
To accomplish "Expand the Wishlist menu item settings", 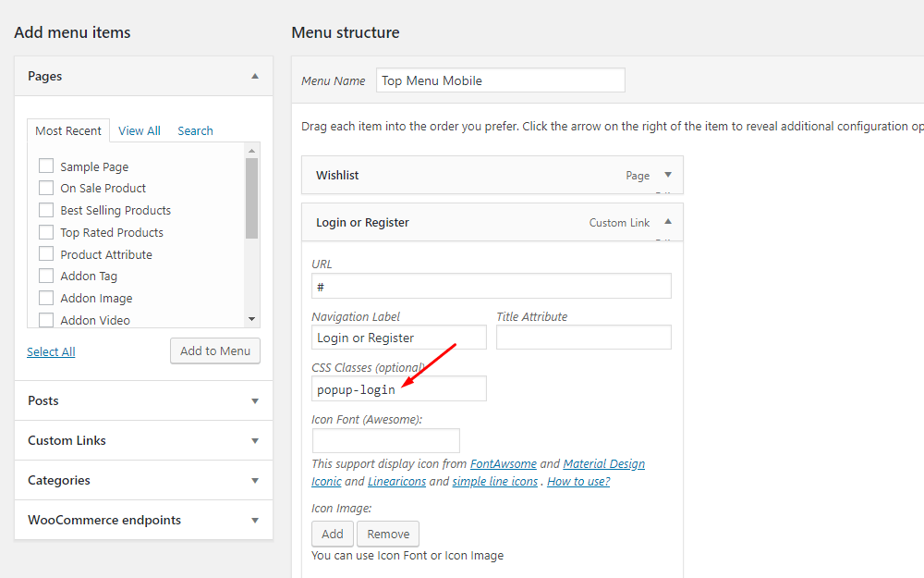I will coord(668,175).
